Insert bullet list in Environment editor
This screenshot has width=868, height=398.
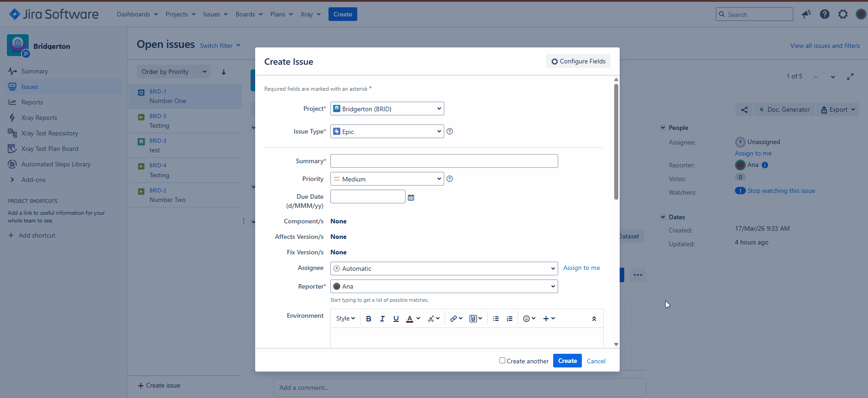point(496,319)
